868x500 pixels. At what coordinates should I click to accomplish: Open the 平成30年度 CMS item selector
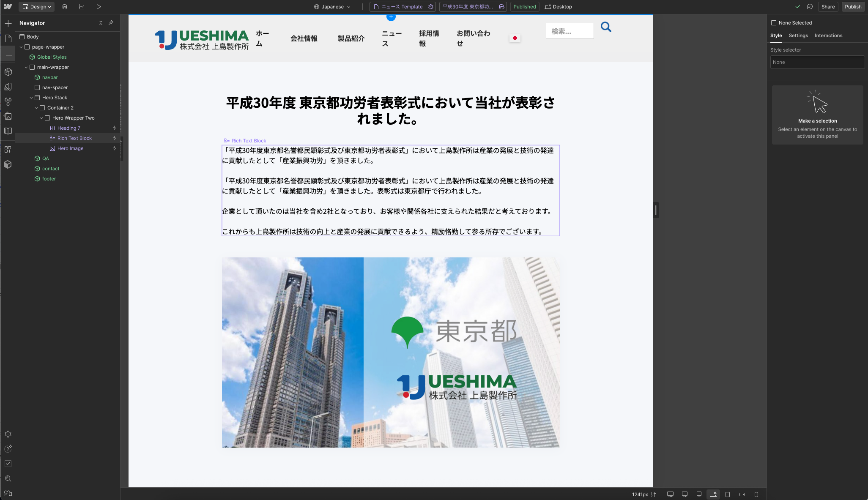point(468,7)
